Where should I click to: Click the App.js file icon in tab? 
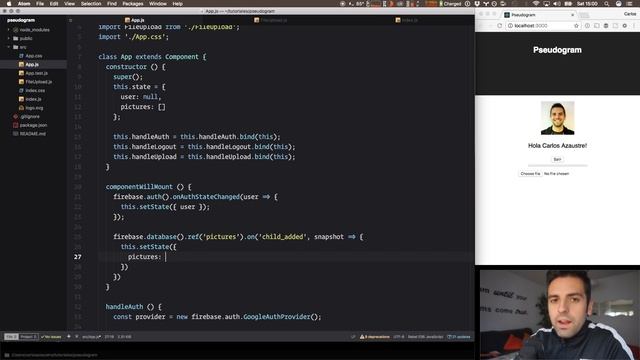pyautogui.click(x=127, y=20)
